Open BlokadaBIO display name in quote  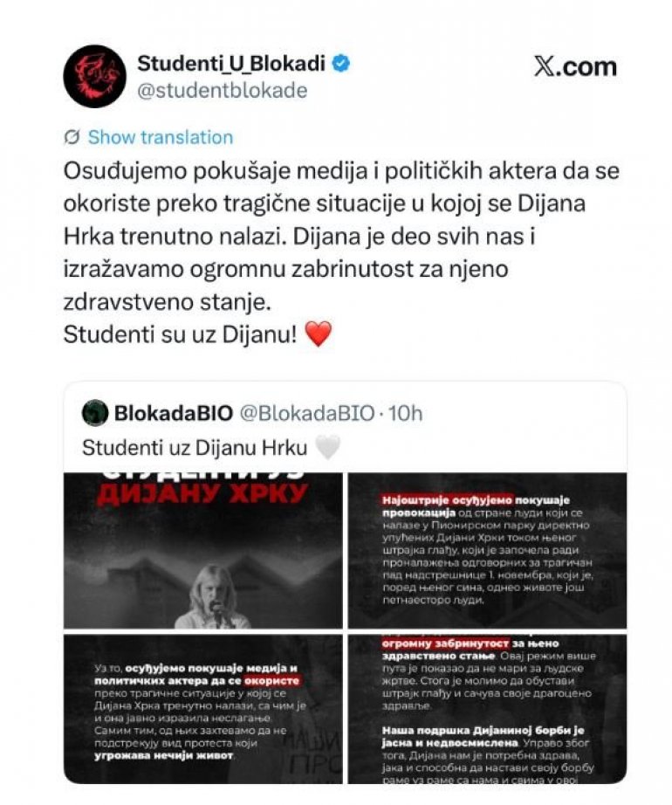[x=174, y=413]
